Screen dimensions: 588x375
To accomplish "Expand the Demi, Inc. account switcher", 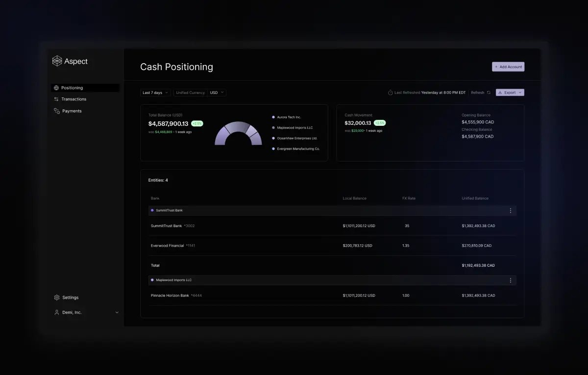I will (117, 312).
